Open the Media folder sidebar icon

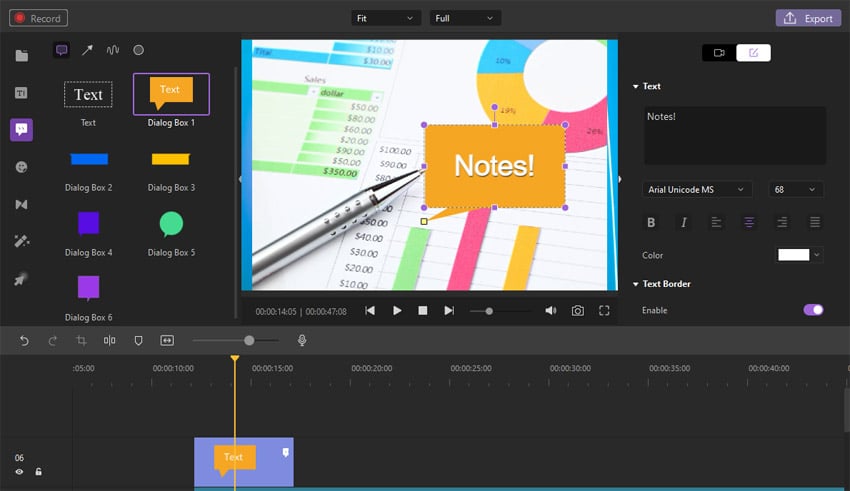[22, 56]
